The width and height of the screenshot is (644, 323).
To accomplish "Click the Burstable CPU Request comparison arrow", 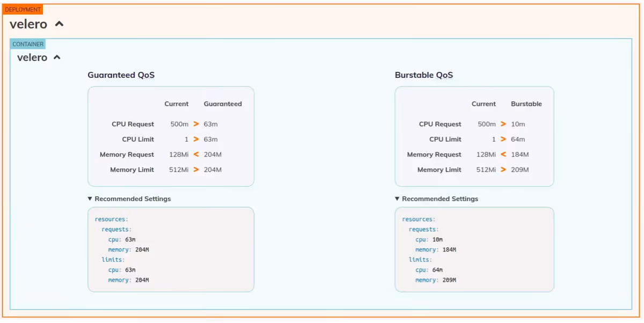I will pos(503,124).
